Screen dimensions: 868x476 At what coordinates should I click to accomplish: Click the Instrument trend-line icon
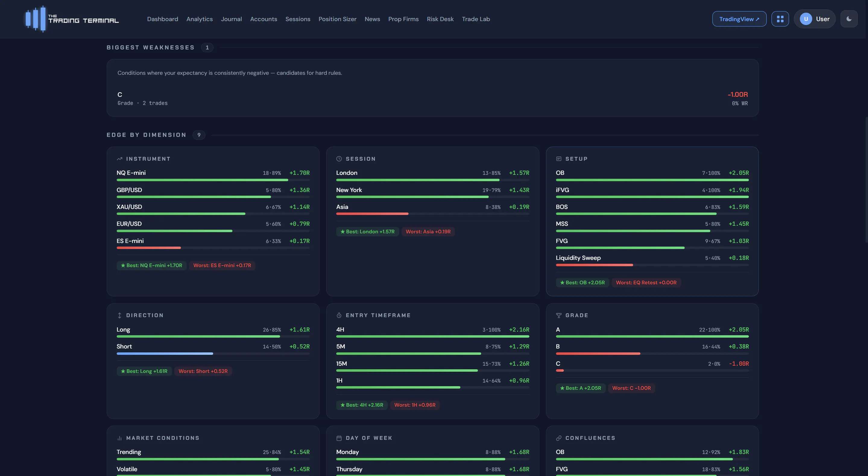[119, 159]
